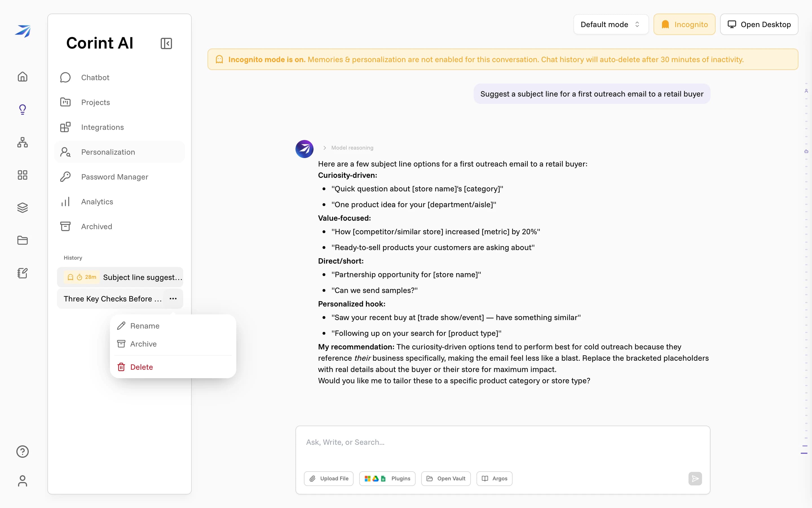Choose Rename from the context menu
Image resolution: width=812 pixels, height=508 pixels.
point(173,326)
